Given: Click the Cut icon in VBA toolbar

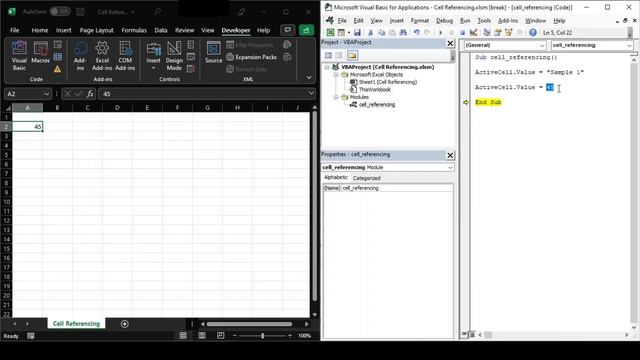Looking at the screenshot, I should click(x=371, y=32).
